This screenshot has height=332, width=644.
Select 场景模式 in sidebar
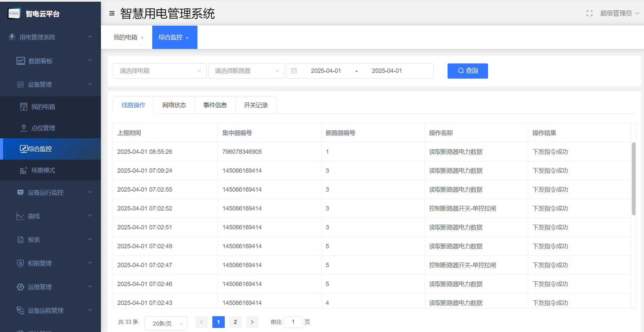pyautogui.click(x=43, y=170)
